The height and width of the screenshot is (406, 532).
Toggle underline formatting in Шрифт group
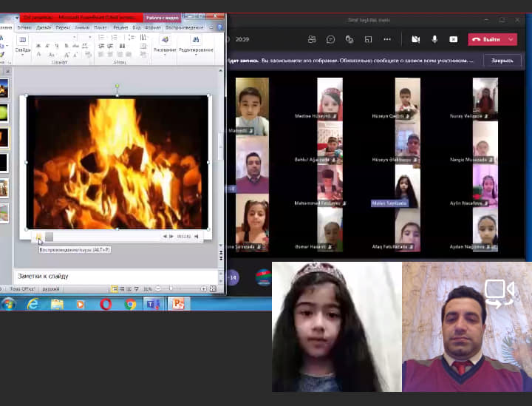tap(57, 46)
